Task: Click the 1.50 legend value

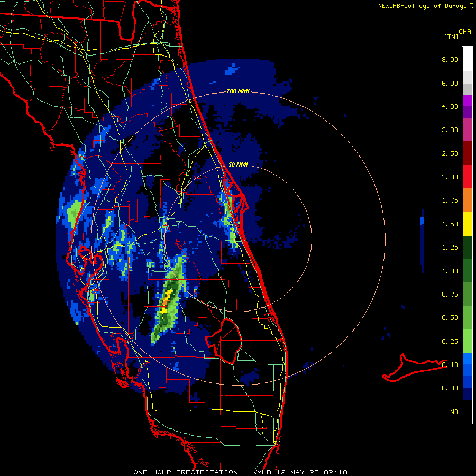Action: click(450, 224)
